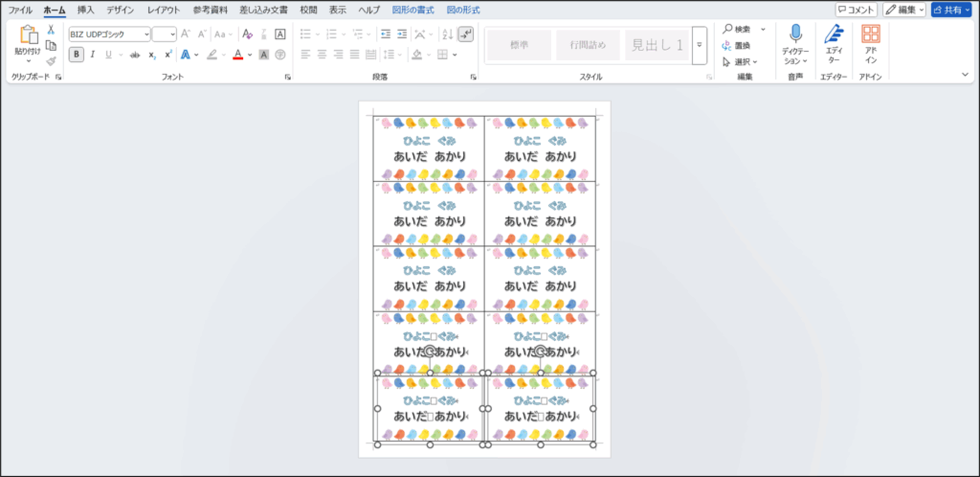The image size is (980, 477).
Task: Align text to the right
Action: pos(338,55)
